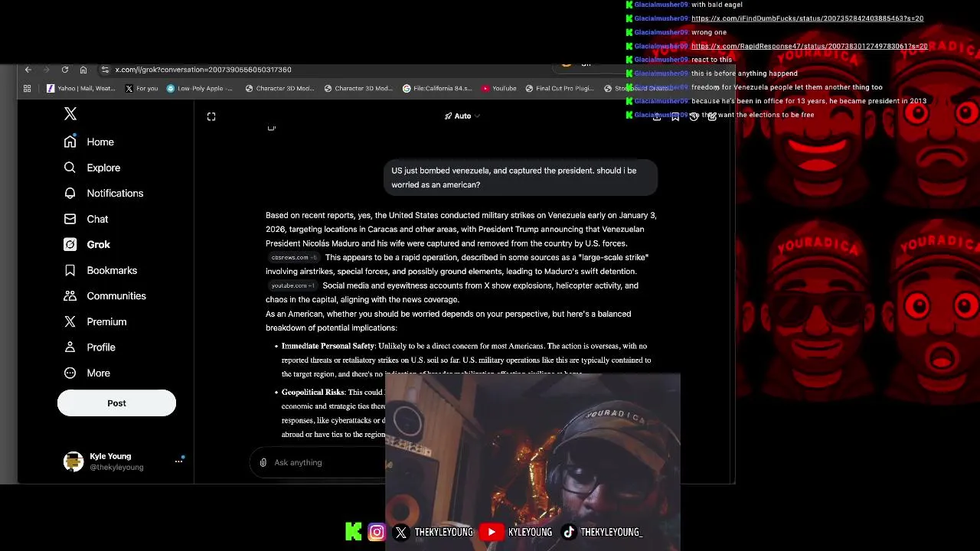Screen dimensions: 980x551
Task: Click the x.com Grok URL address field
Action: [203, 70]
